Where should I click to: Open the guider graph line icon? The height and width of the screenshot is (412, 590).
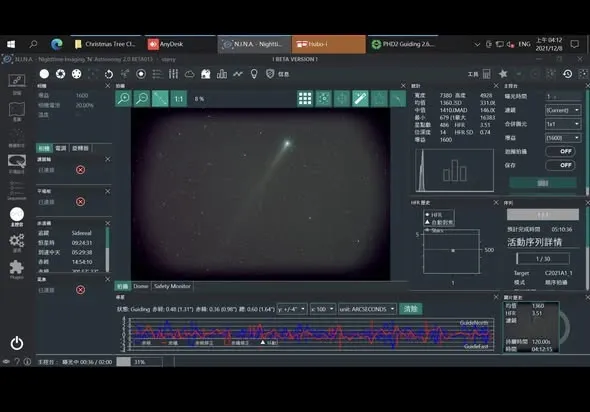[x=238, y=74]
